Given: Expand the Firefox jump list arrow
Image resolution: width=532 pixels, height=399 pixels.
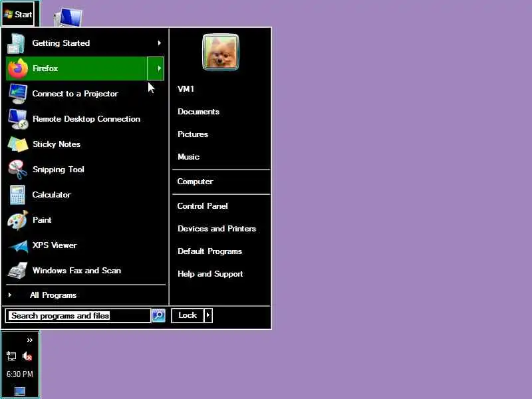Looking at the screenshot, I should click(x=156, y=68).
